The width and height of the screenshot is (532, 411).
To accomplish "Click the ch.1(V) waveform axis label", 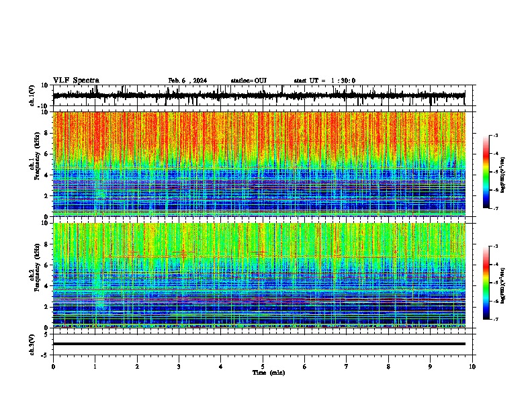I will coord(32,95).
